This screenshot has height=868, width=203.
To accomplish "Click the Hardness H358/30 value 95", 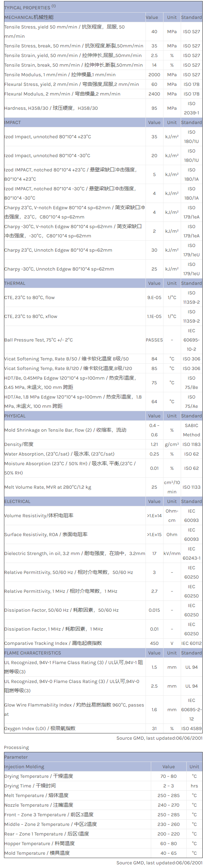I will 154,108.
